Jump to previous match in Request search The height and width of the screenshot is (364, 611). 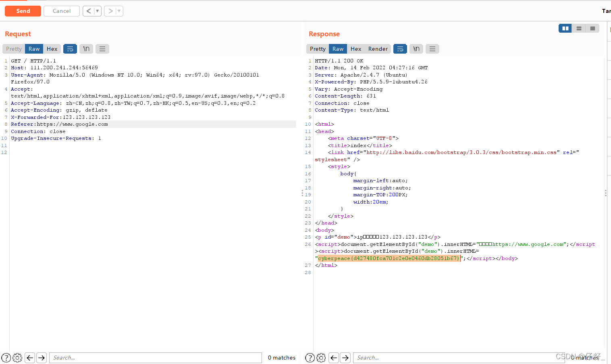pos(30,358)
